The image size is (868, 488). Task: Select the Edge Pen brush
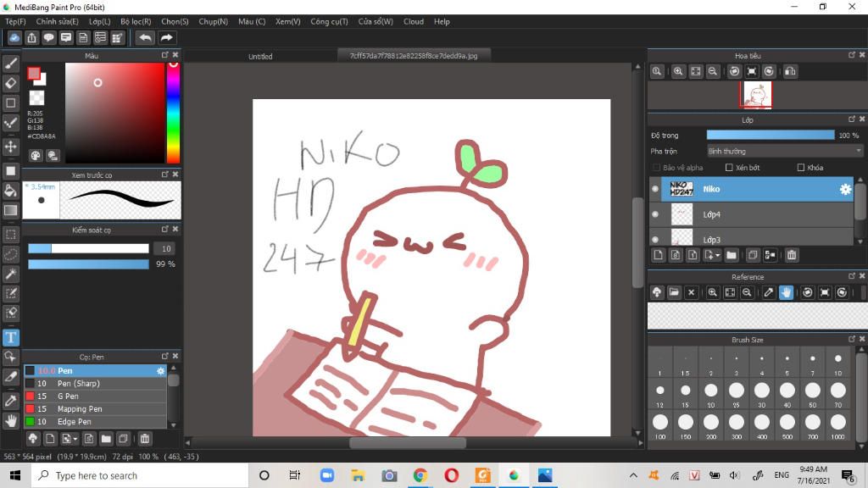[x=95, y=422]
